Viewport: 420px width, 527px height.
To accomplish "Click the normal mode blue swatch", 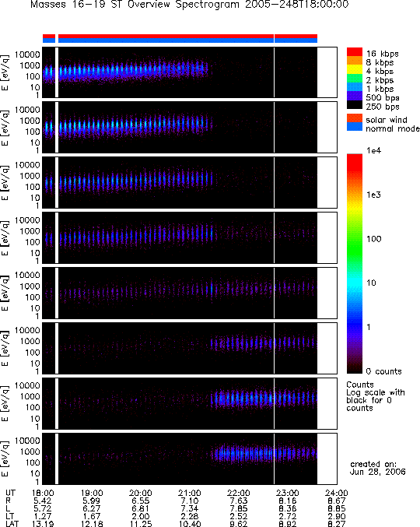I will [355, 127].
